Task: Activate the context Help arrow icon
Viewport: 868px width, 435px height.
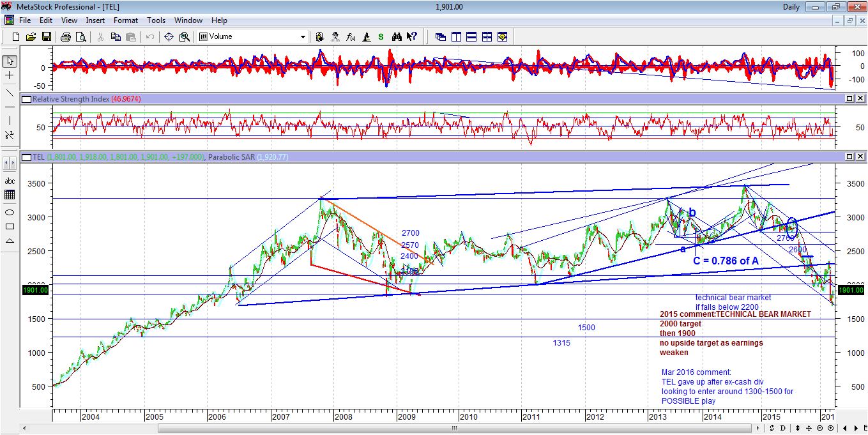Action: point(411,36)
